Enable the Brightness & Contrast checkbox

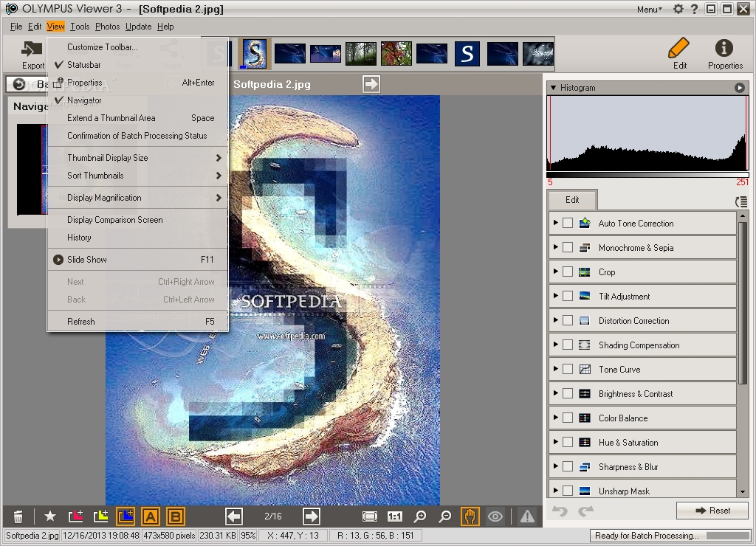tap(568, 394)
